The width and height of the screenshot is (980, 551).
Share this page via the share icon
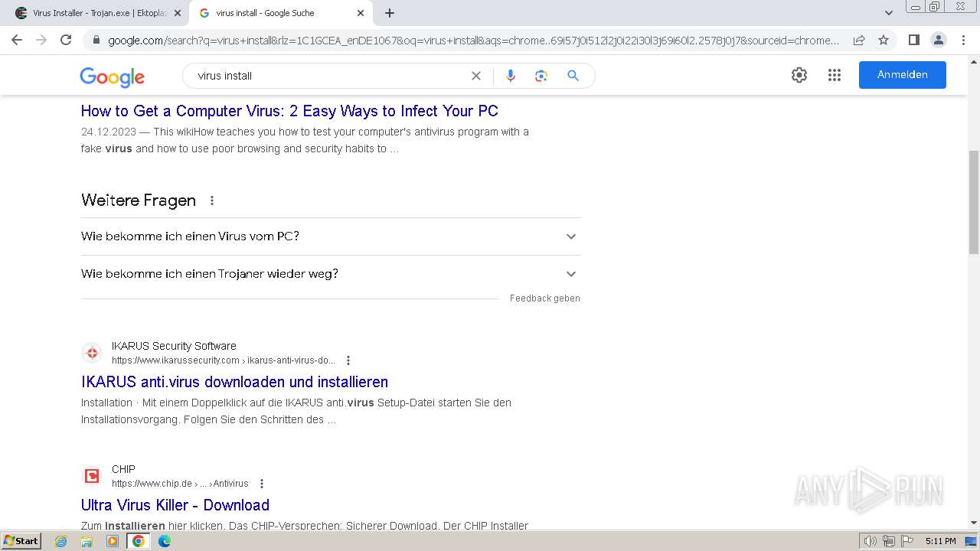click(x=859, y=40)
